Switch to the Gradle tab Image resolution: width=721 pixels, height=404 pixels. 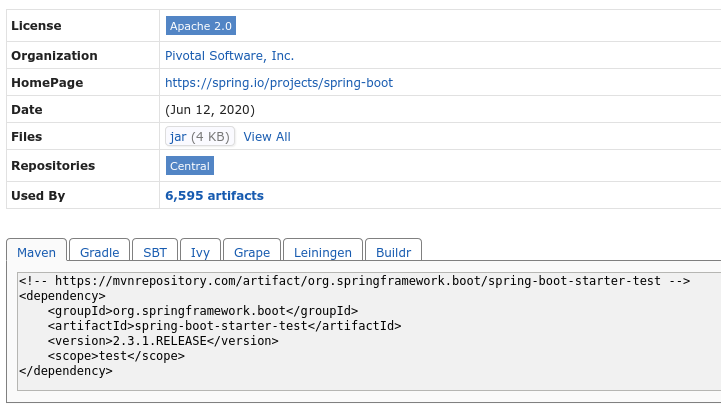click(x=99, y=252)
